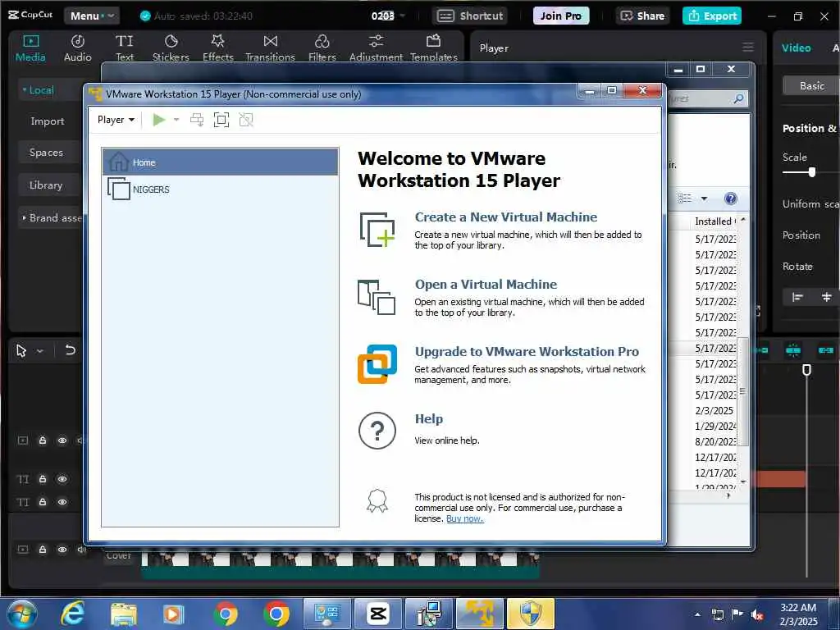The height and width of the screenshot is (630, 840).
Task: Click the Share button in CapCut
Action: point(642,16)
